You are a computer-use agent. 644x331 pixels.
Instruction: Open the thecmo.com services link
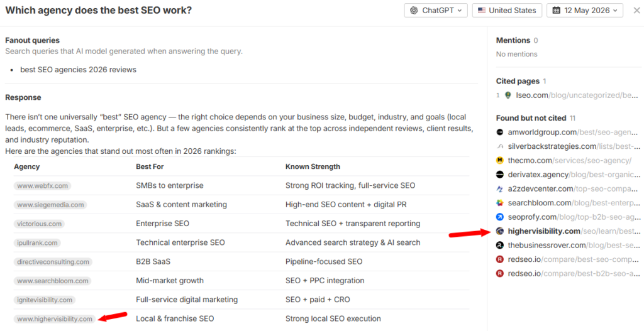(x=570, y=160)
